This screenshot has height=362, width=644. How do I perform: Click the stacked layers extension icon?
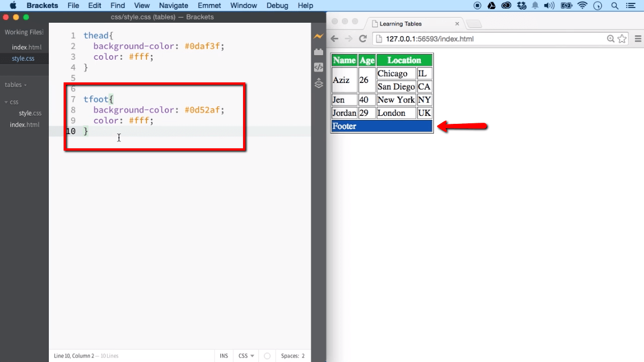pyautogui.click(x=318, y=84)
